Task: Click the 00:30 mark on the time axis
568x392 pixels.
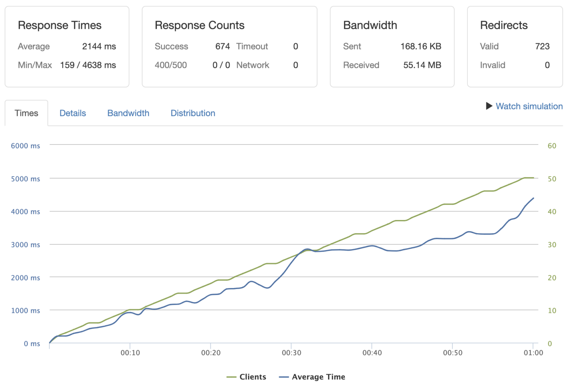Action: pyautogui.click(x=292, y=353)
